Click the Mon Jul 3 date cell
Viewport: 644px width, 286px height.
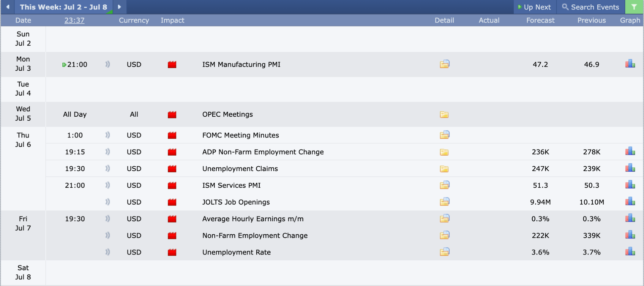[x=23, y=64]
